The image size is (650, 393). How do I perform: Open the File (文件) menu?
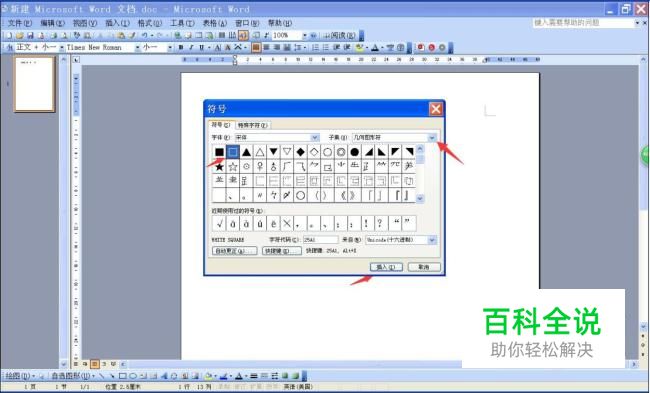20,23
